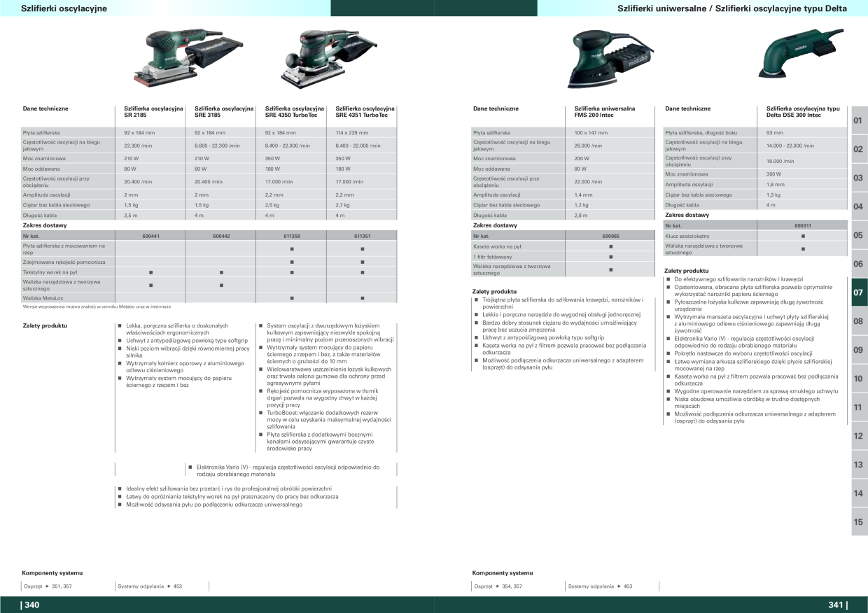This screenshot has width=868, height=613.
Task: Click column heading 'SRE 4351 TurboTec'
Action: tap(362, 115)
